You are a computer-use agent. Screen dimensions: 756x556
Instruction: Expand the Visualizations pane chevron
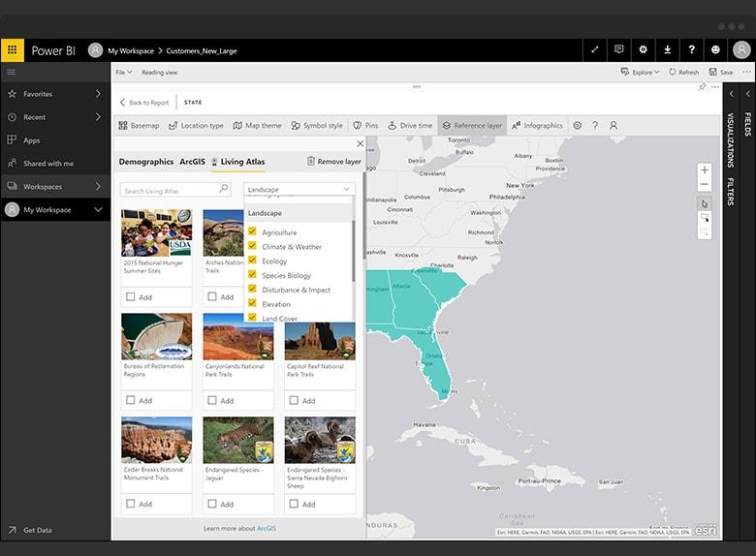tap(732, 93)
